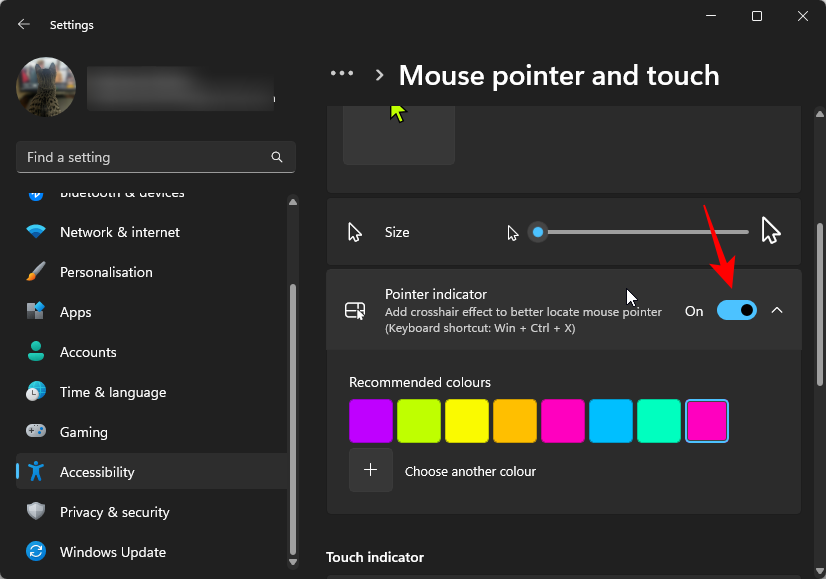Click the Windows Update refresh icon
Viewport: 826px width, 579px height.
(36, 551)
